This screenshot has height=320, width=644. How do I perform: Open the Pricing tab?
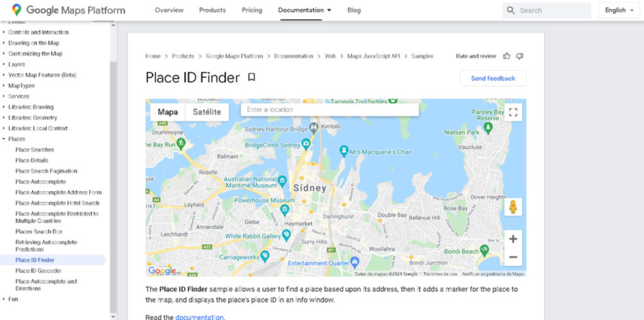[x=252, y=10]
